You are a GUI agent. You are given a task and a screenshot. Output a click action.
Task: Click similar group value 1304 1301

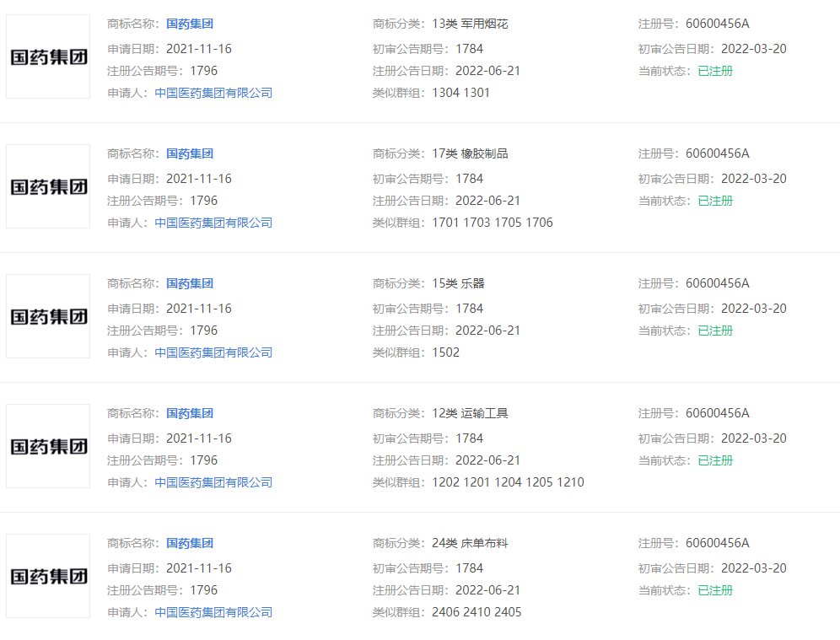point(460,94)
